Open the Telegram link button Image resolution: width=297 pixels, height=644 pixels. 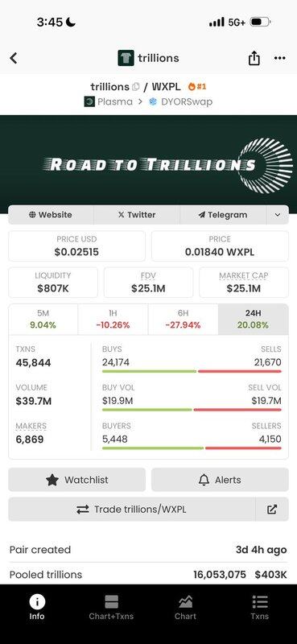(223, 215)
